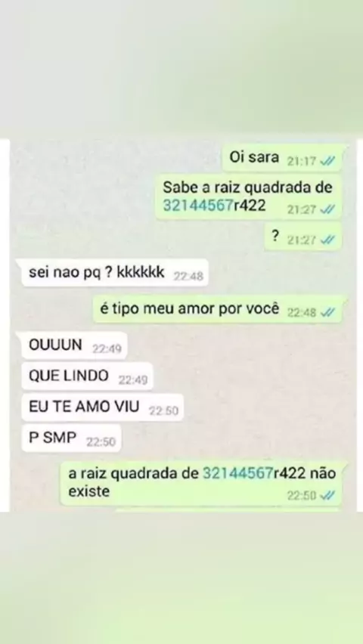
Task: Tap the 'OUUUN' received message
Action: point(72,345)
